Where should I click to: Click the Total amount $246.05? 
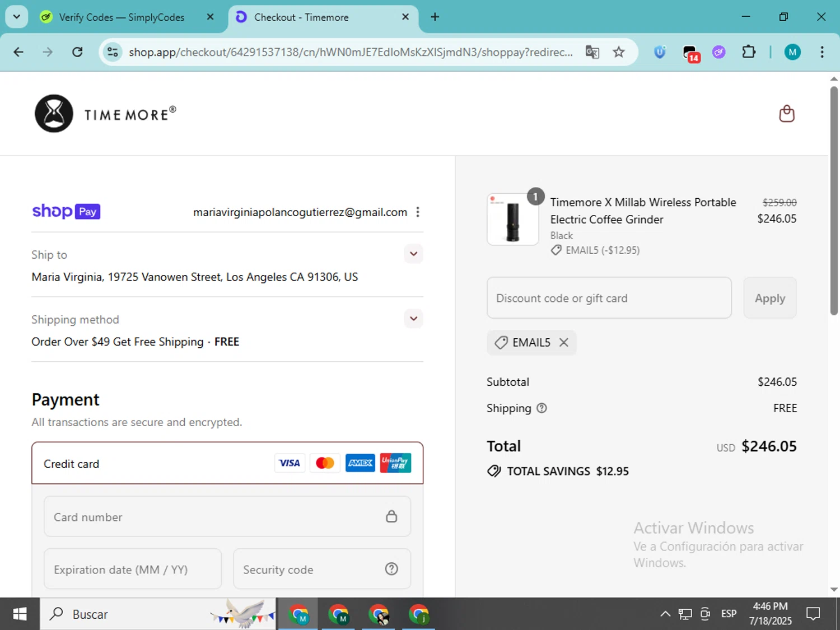point(769,446)
